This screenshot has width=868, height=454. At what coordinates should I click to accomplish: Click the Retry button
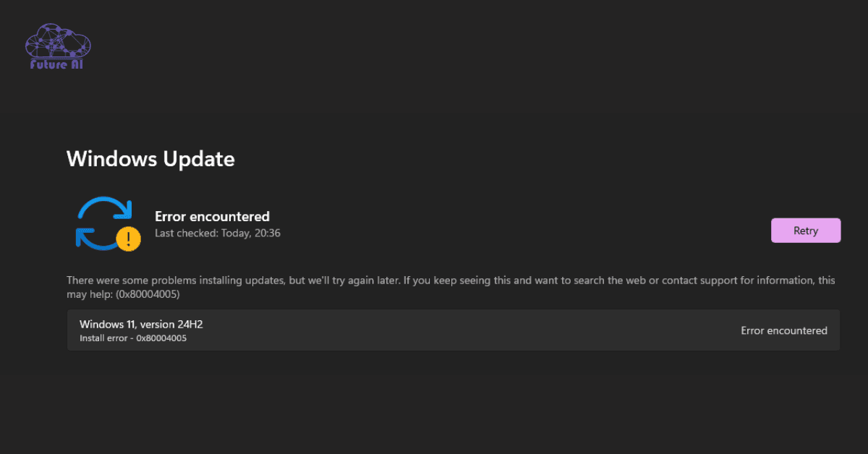[806, 231]
